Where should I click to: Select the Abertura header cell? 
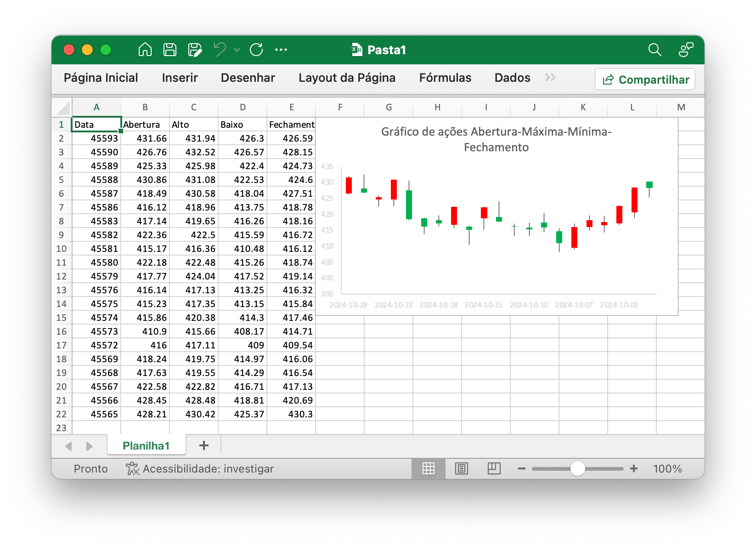145,125
